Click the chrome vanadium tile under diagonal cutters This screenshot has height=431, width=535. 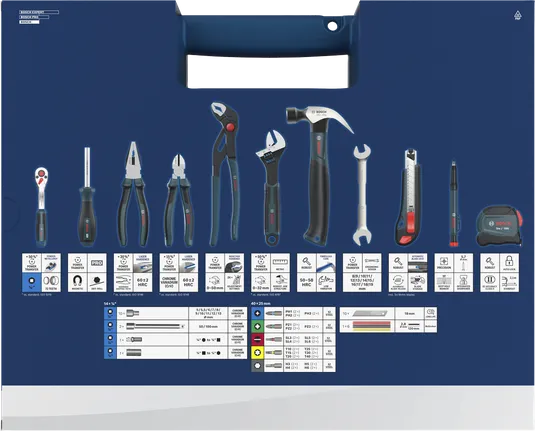click(169, 282)
